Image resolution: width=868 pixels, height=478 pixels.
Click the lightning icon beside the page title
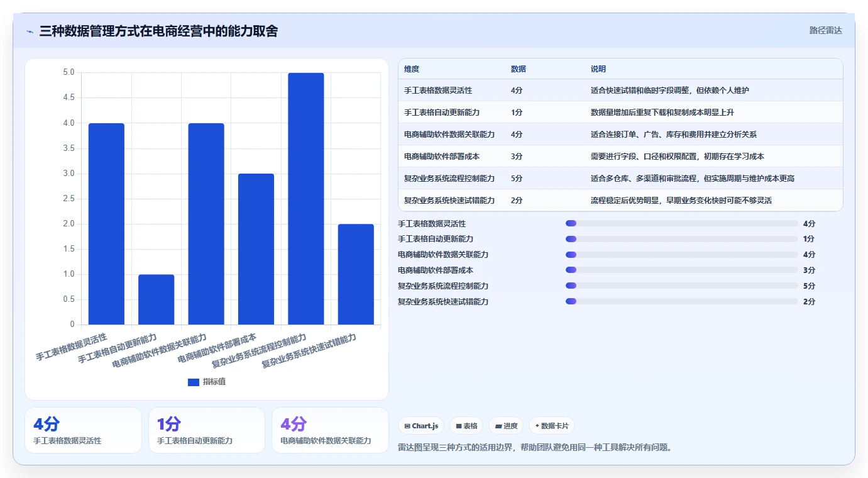[x=30, y=31]
